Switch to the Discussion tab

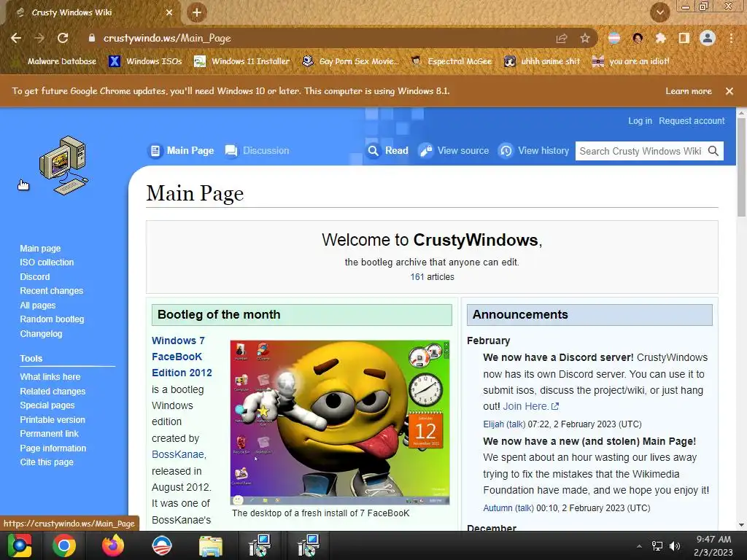258,150
